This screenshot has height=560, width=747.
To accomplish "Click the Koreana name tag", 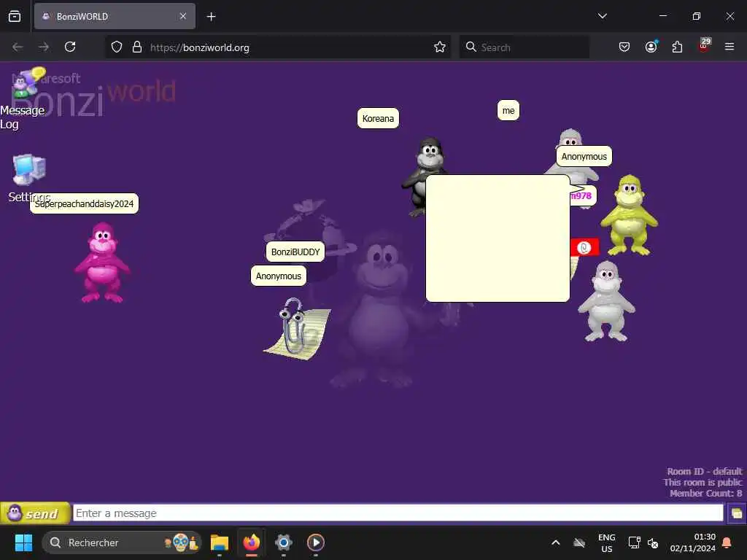I will point(378,118).
